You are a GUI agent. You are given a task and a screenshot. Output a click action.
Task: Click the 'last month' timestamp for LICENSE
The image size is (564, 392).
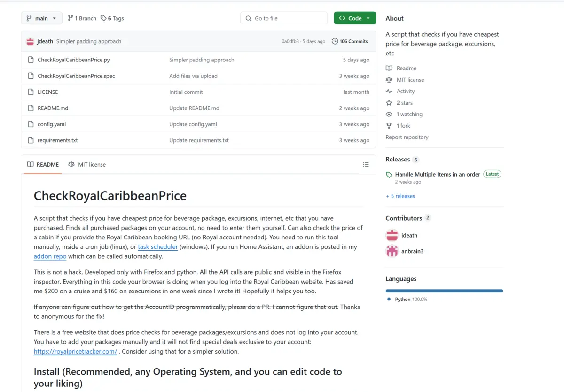click(x=356, y=92)
